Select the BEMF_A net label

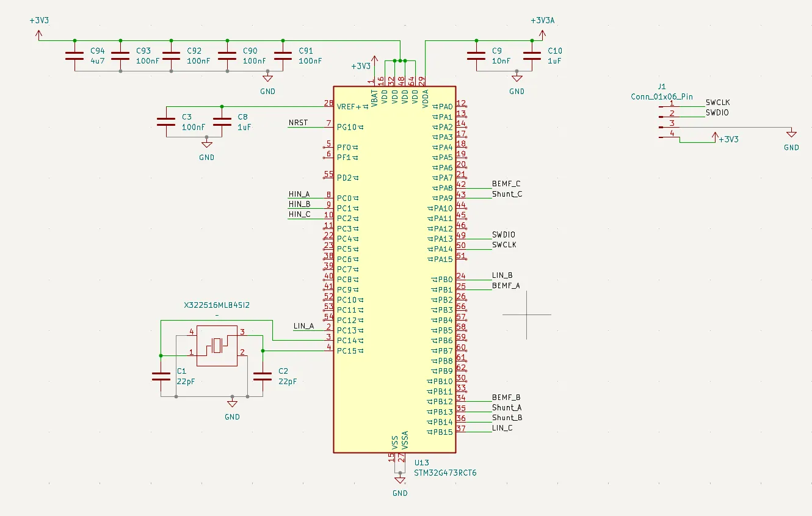click(x=506, y=285)
